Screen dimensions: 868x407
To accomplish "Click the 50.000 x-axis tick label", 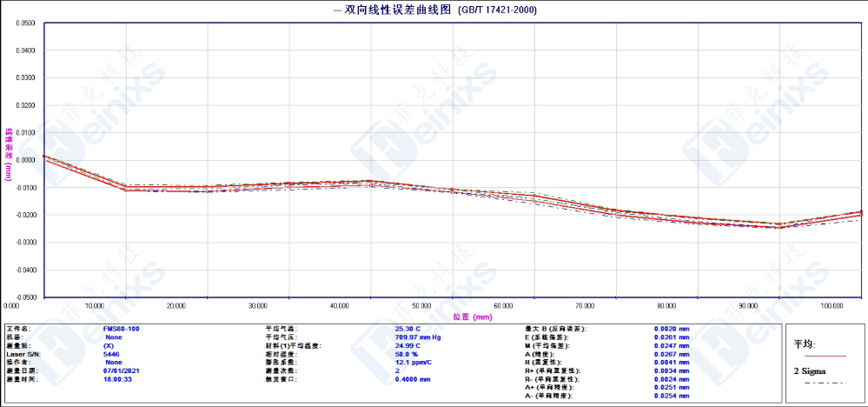I will tap(421, 306).
